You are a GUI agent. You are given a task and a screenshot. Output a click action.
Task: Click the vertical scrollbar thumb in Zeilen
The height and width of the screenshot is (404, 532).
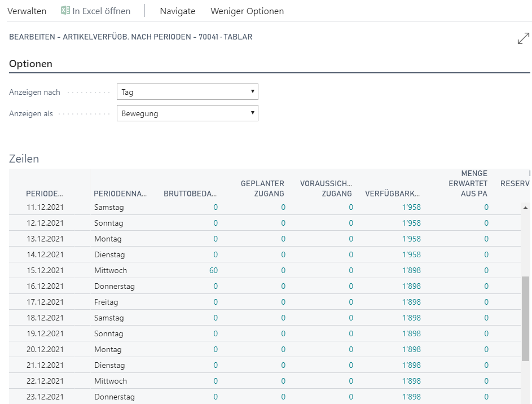click(525, 319)
